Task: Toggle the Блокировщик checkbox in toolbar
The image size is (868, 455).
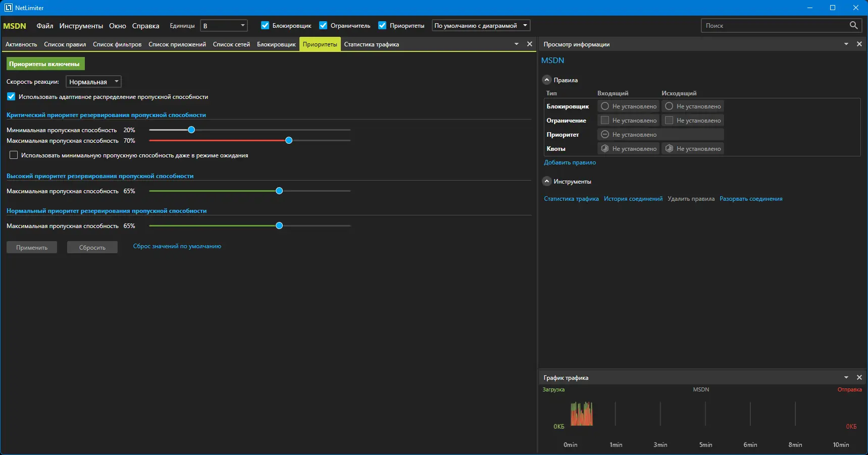Action: (265, 26)
